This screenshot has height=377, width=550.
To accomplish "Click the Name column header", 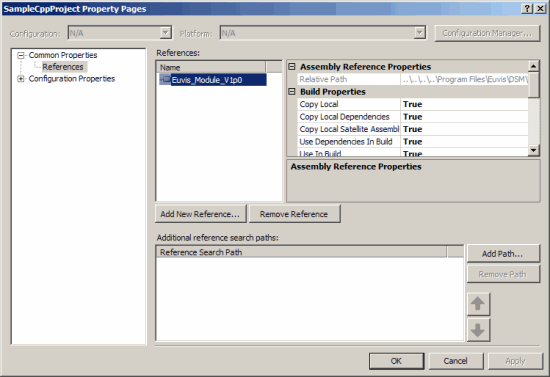I will point(211,67).
